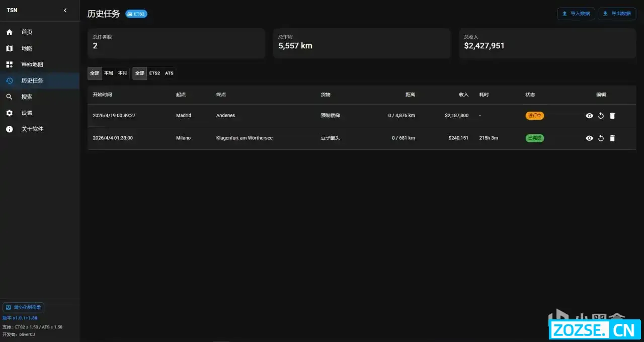Click restore icon on Madrid task row
The height and width of the screenshot is (342, 644).
pos(601,116)
